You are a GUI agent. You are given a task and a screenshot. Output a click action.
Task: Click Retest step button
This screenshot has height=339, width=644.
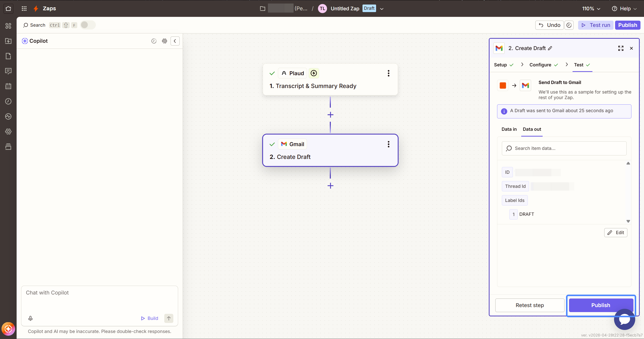click(530, 305)
